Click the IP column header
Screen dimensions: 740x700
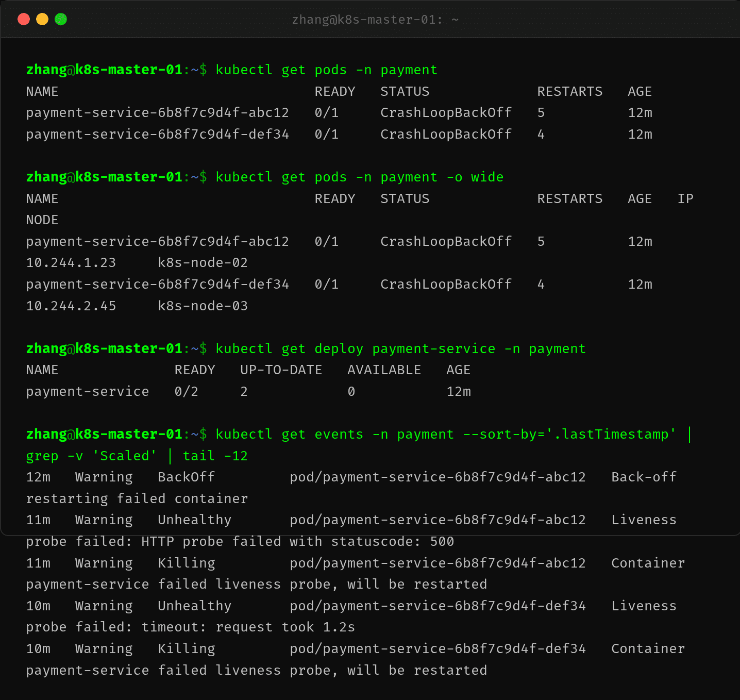685,198
